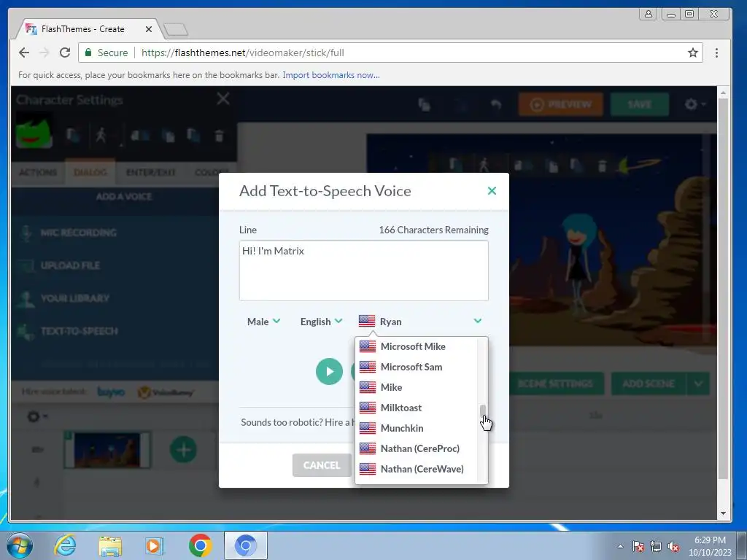Open the Male gender dropdown
Screen dimensions: 747x560
pos(263,322)
